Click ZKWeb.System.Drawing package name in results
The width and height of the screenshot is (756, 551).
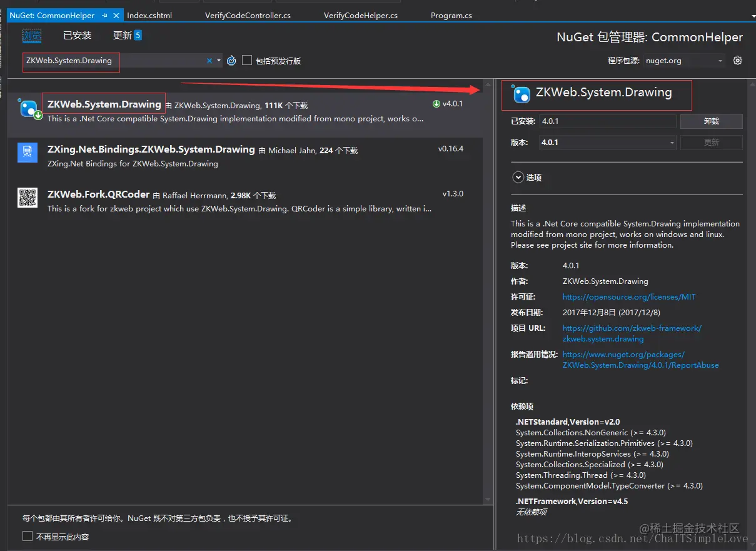coord(104,104)
